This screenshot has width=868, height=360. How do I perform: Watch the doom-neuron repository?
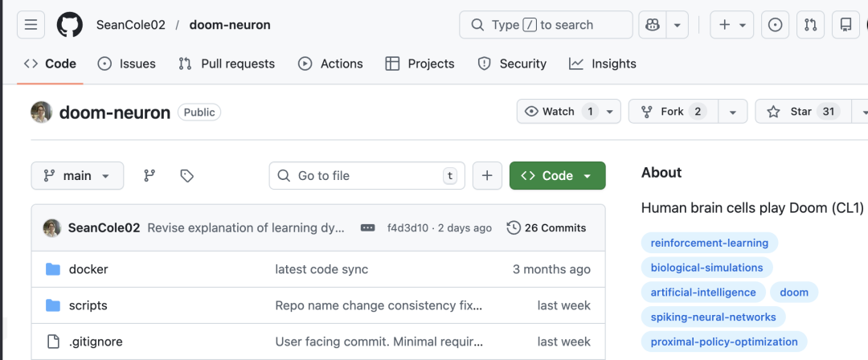(559, 112)
